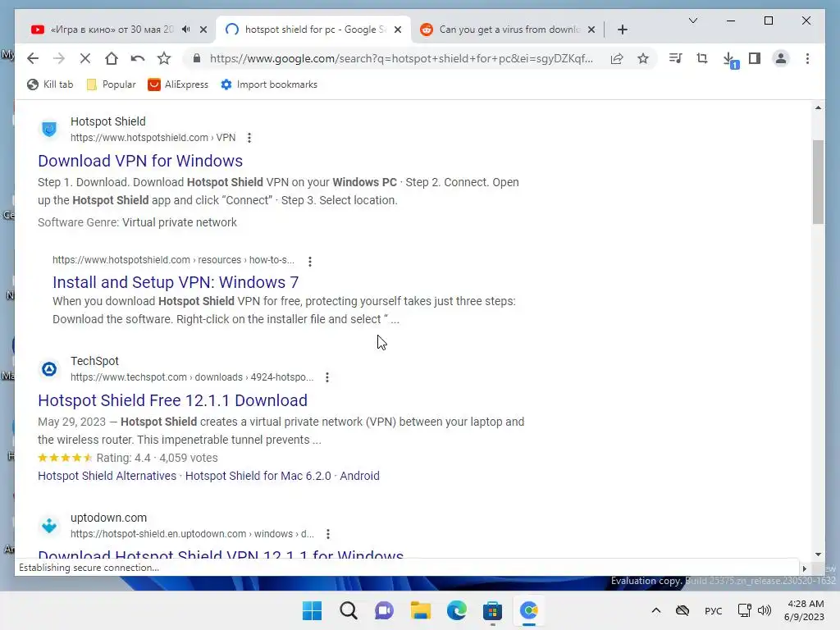Open Microsoft Store from taskbar
The height and width of the screenshot is (630, 840).
(492, 610)
